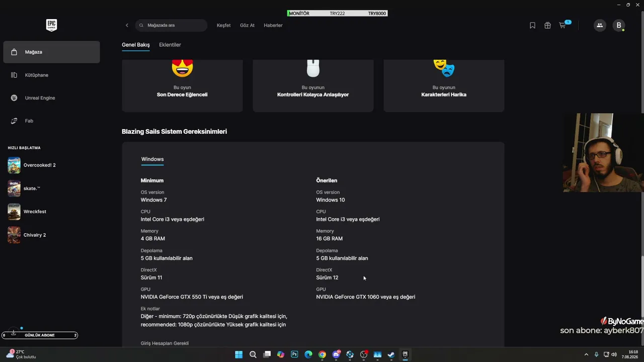Open the gift icon in the header
644x362 pixels.
pos(547,25)
